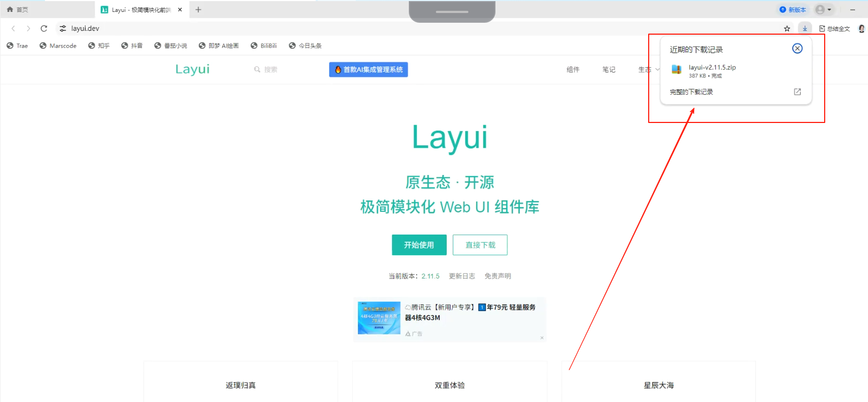Click 直接下载 button

click(480, 245)
